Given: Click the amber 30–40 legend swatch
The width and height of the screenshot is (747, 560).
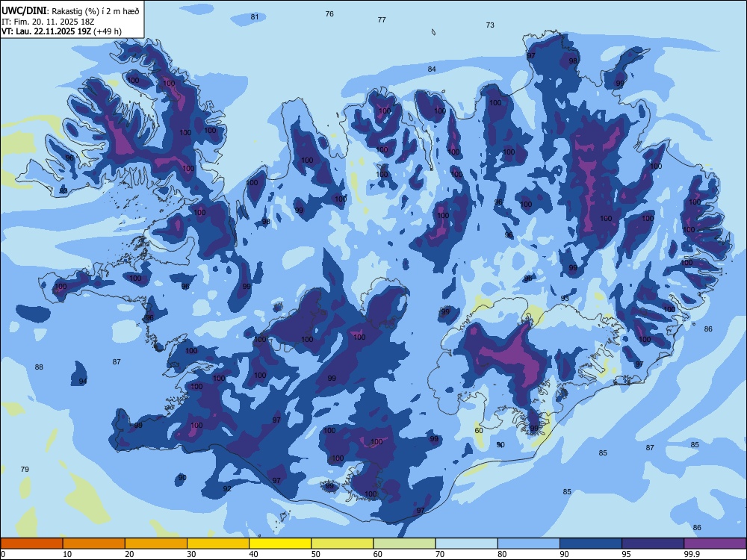Looking at the screenshot, I should pyautogui.click(x=218, y=544).
